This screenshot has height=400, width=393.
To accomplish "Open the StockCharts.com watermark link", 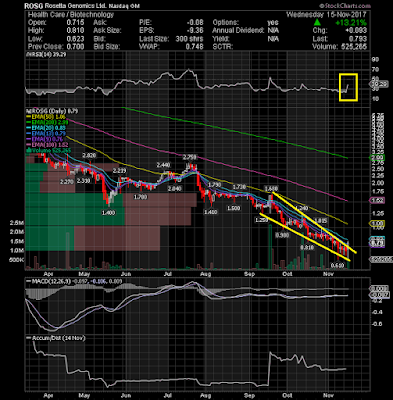I will (345, 6).
